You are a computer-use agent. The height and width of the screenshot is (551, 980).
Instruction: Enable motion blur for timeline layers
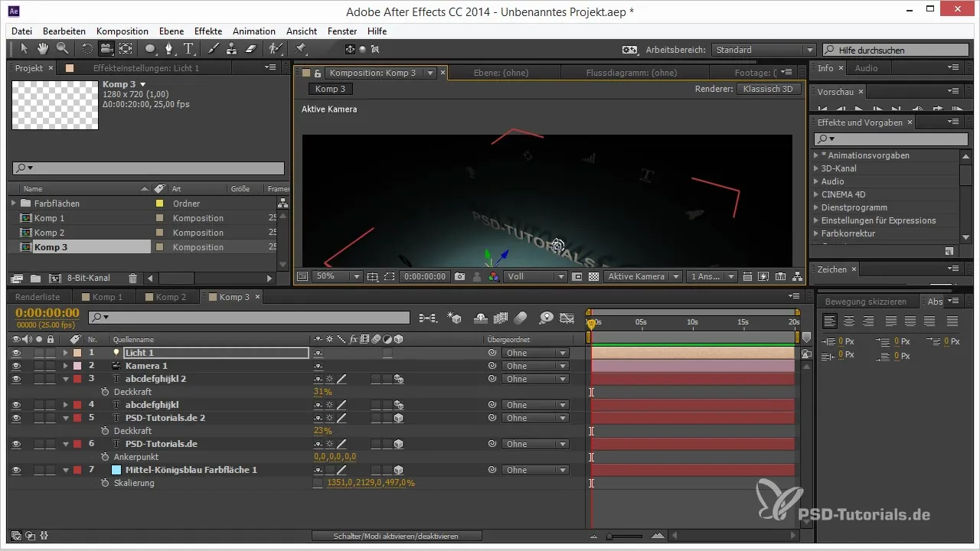[521, 317]
